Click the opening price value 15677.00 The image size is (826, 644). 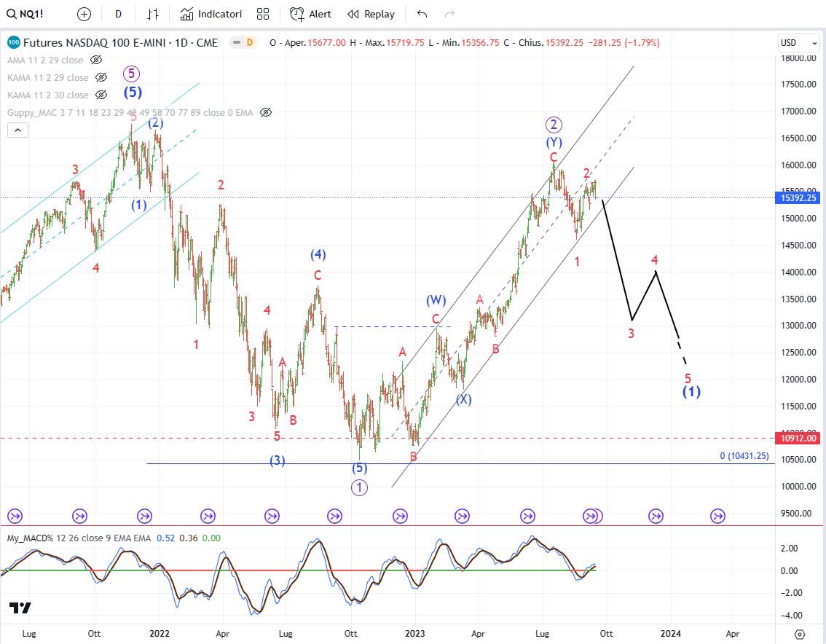326,43
